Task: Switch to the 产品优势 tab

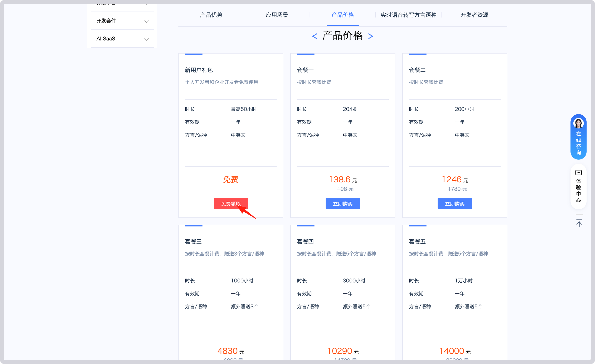Action: pyautogui.click(x=211, y=15)
